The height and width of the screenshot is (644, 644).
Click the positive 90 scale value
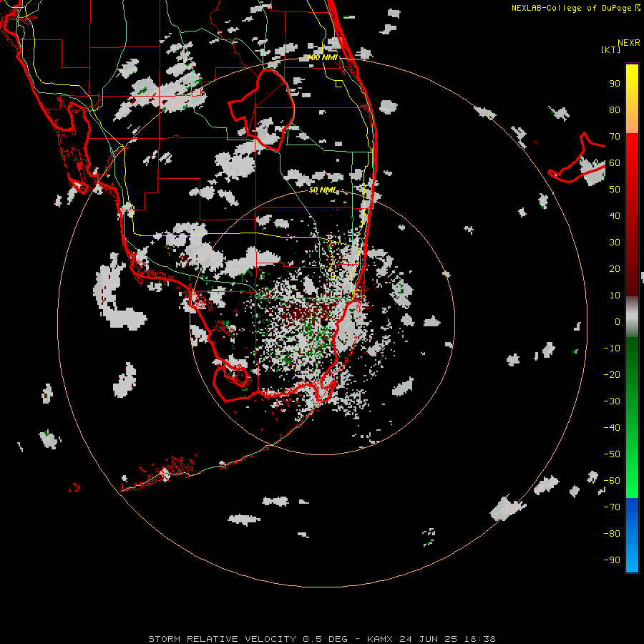pos(615,84)
